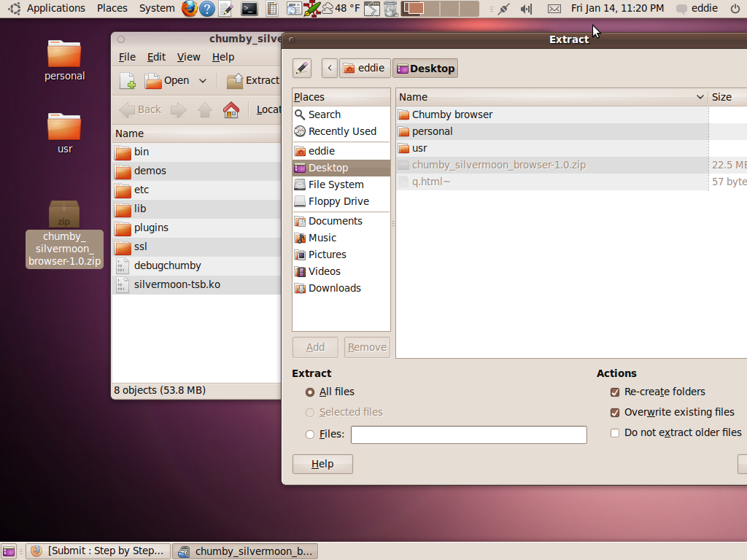Toggle Overwrite existing files checkbox

[615, 413]
